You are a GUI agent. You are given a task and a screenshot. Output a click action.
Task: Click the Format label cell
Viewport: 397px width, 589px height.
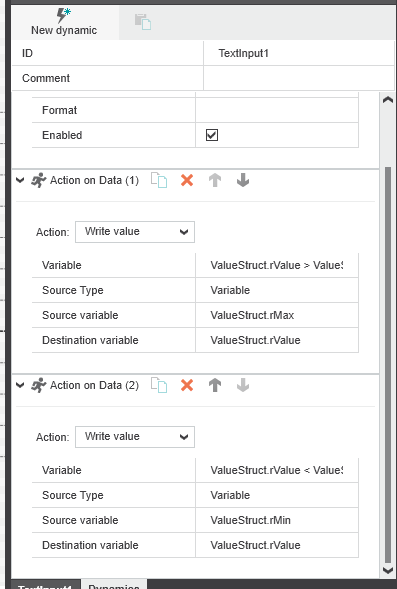point(113,110)
